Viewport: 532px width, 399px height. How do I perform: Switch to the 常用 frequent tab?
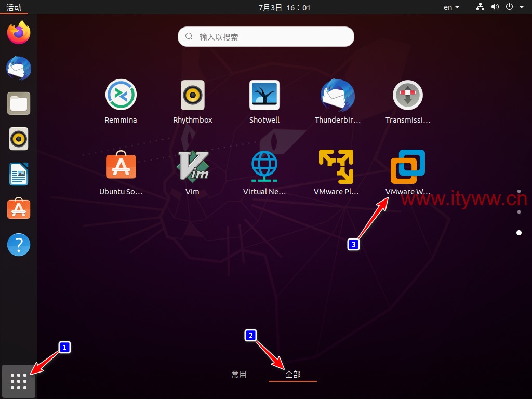(x=239, y=374)
